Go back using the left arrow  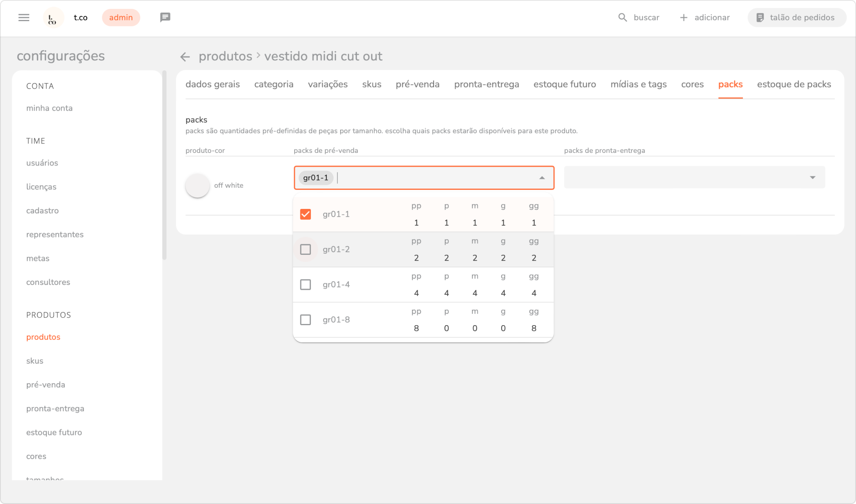185,56
